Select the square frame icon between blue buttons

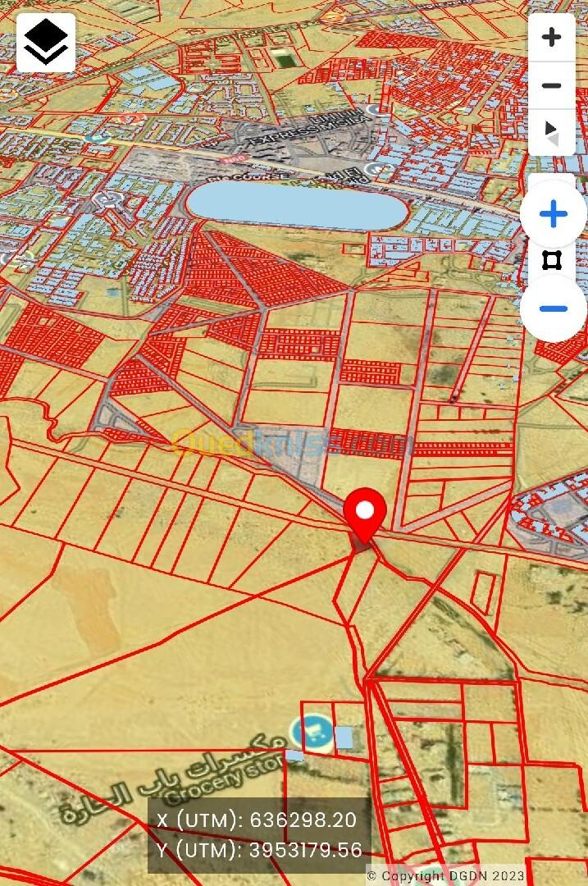(x=553, y=262)
